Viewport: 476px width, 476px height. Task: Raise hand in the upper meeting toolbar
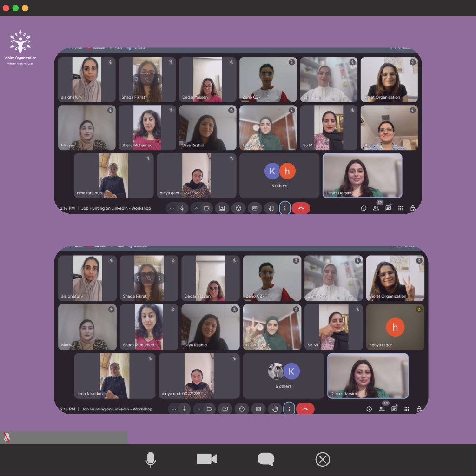271,208
